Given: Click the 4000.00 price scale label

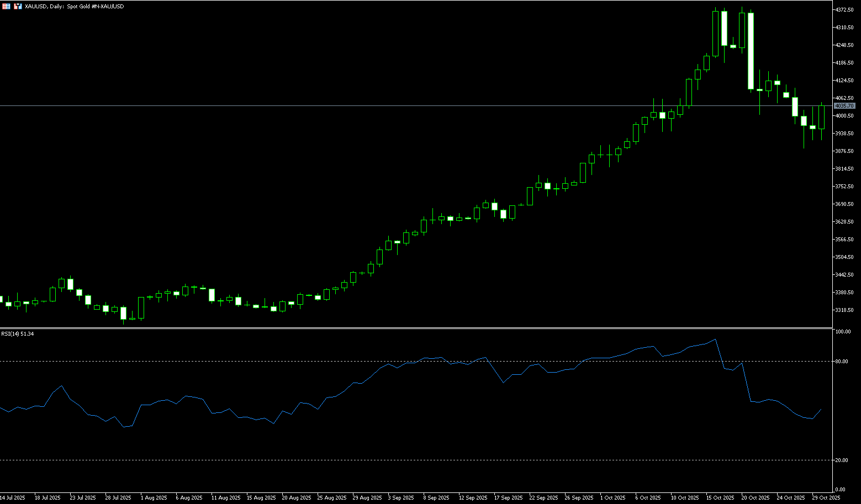Looking at the screenshot, I should 845,116.
